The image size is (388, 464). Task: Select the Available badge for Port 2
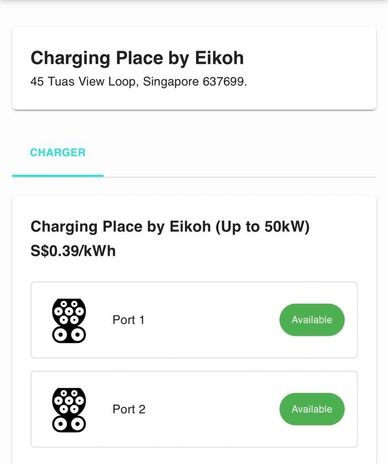(x=312, y=409)
